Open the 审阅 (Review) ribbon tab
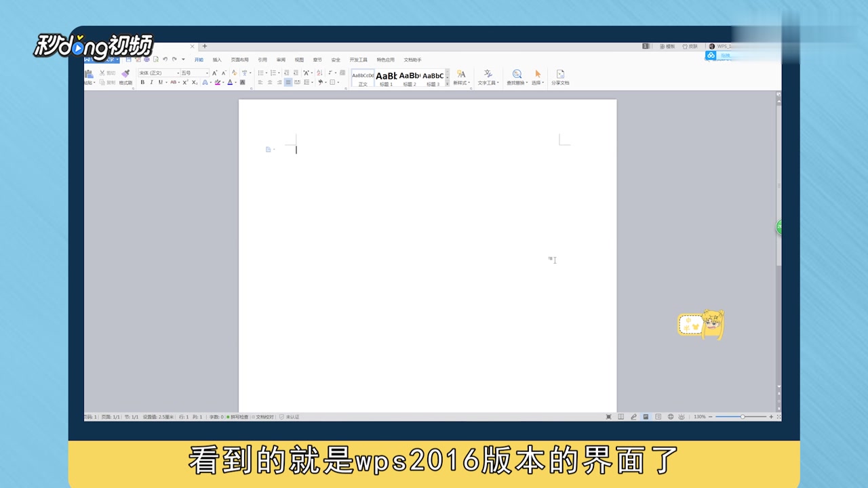The image size is (868, 488). tap(281, 60)
